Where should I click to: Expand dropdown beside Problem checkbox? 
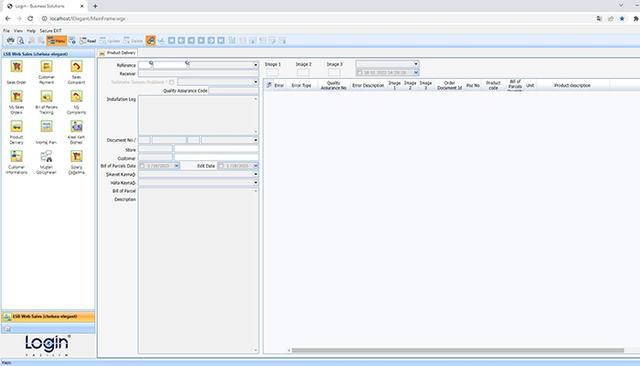click(x=256, y=82)
